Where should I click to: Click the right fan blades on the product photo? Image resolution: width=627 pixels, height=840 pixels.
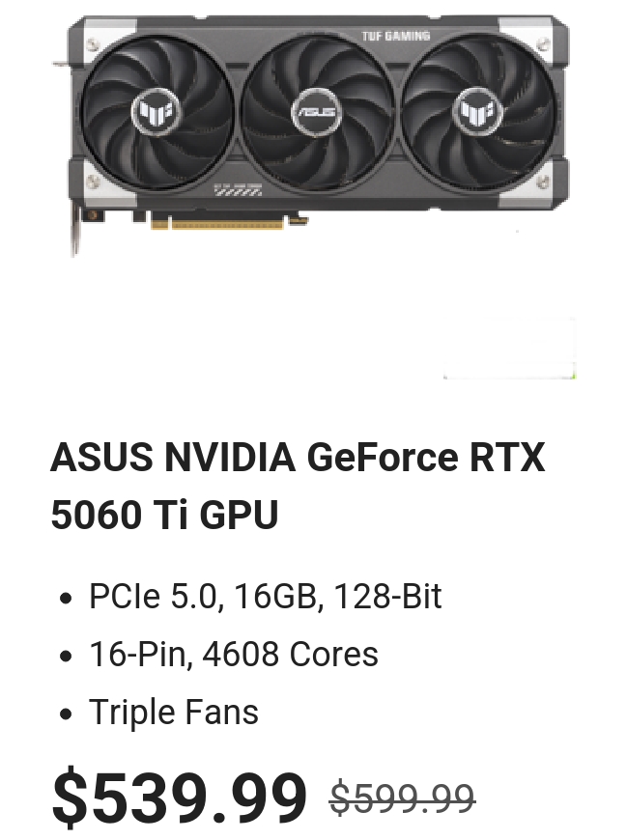pyautogui.click(x=478, y=112)
